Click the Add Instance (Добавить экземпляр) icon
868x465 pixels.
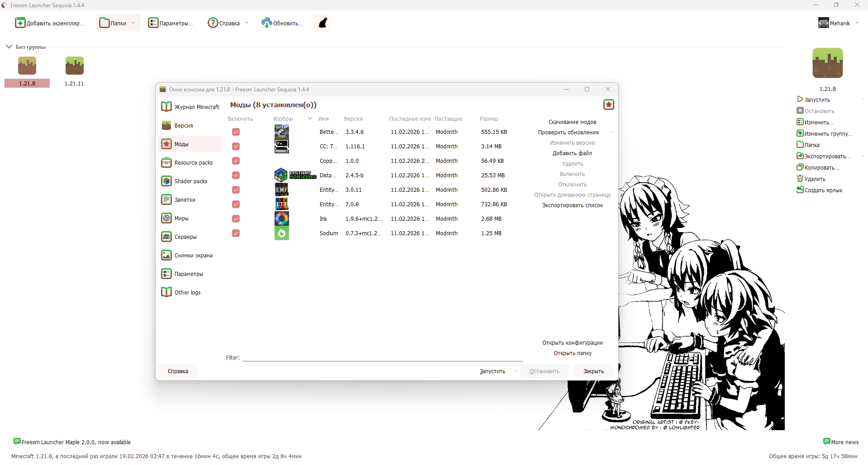click(20, 23)
